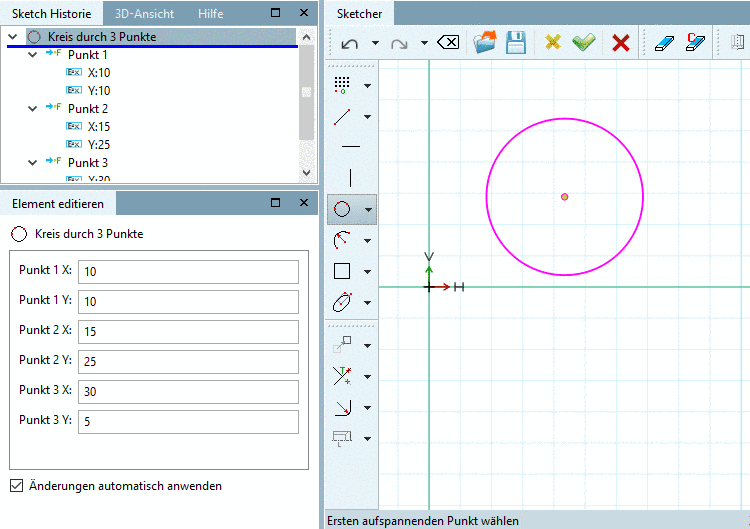Select the arc tool icon
750x529 pixels.
342,240
